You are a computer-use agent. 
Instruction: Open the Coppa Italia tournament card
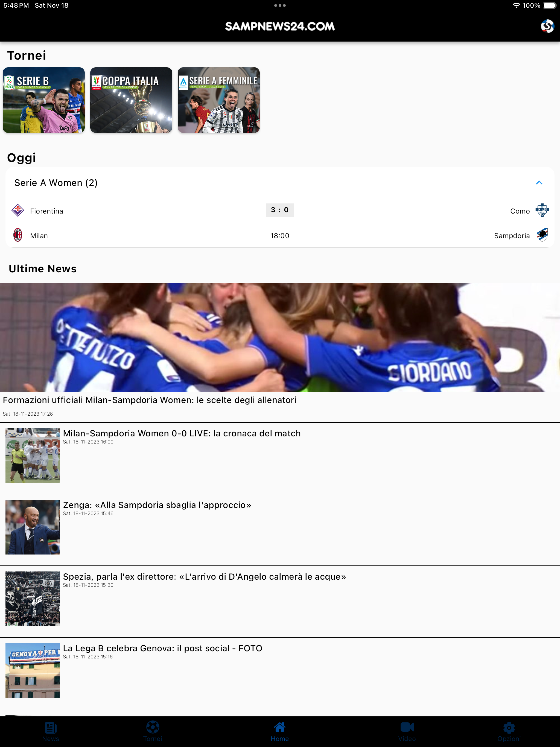(x=131, y=100)
